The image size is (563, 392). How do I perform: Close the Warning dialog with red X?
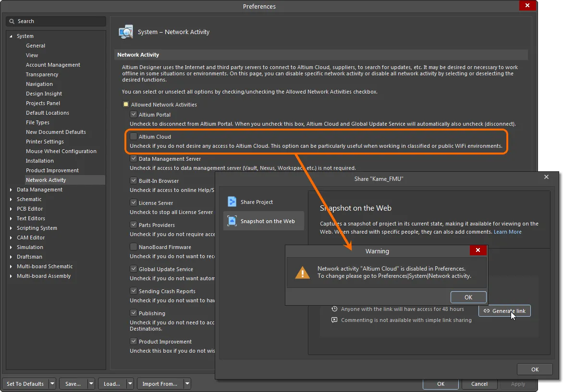pos(478,250)
